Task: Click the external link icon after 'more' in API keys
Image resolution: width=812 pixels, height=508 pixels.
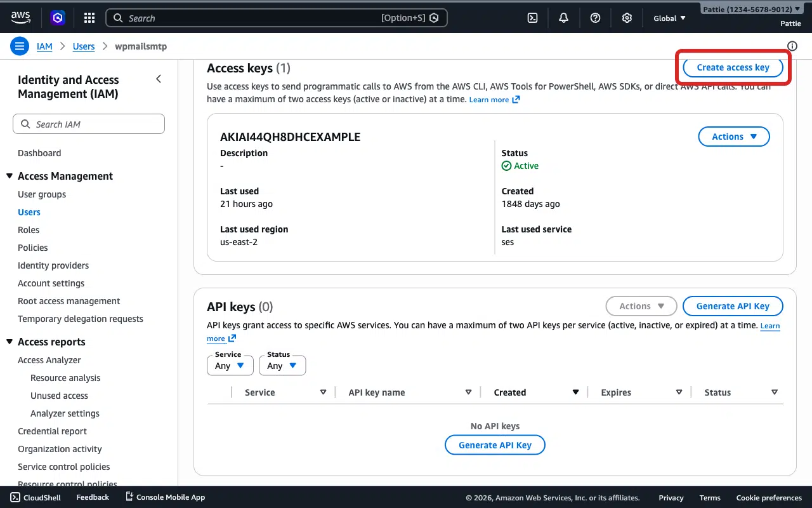Action: (232, 338)
